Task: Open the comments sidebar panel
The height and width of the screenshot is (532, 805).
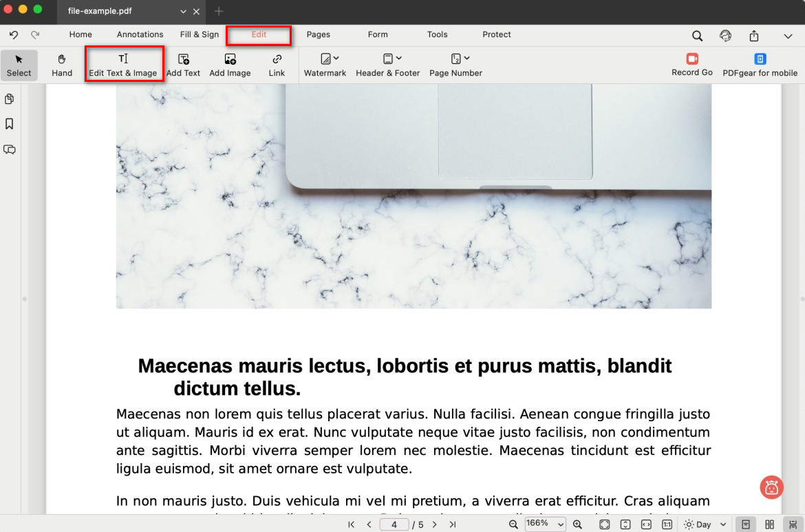Action: tap(9, 149)
